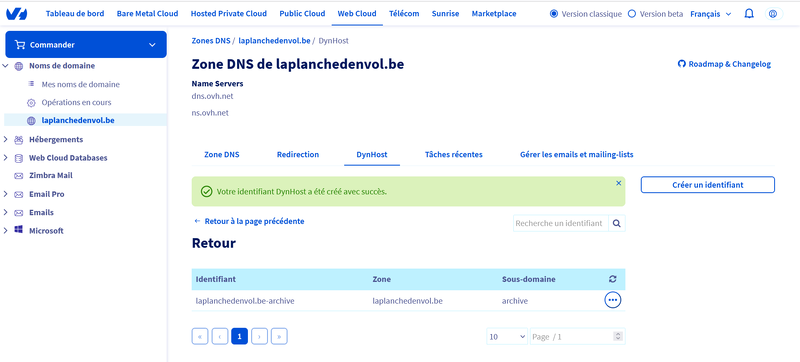Open the user account avatar menu
Image resolution: width=800 pixels, height=362 pixels.
[773, 14]
